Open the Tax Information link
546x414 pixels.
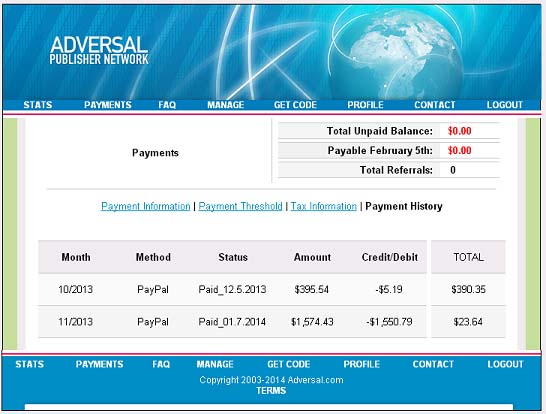[x=323, y=206]
